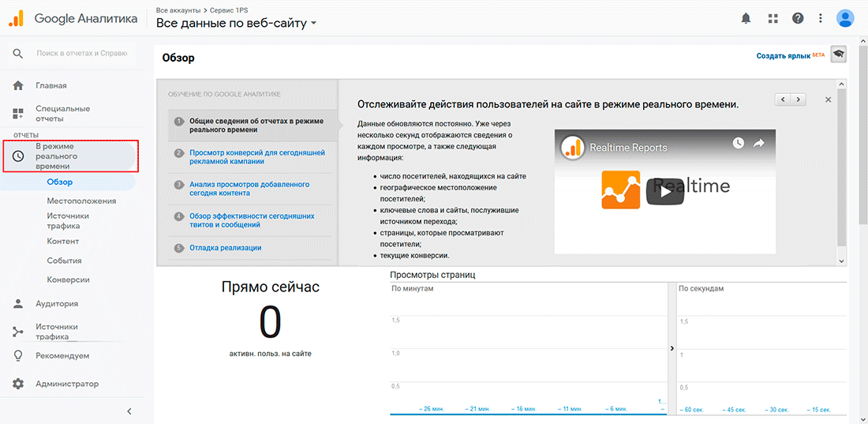Viewport: 868px width, 424px height.
Task: Focus the Поиск в отчетах и Справке field
Action: click(x=81, y=53)
